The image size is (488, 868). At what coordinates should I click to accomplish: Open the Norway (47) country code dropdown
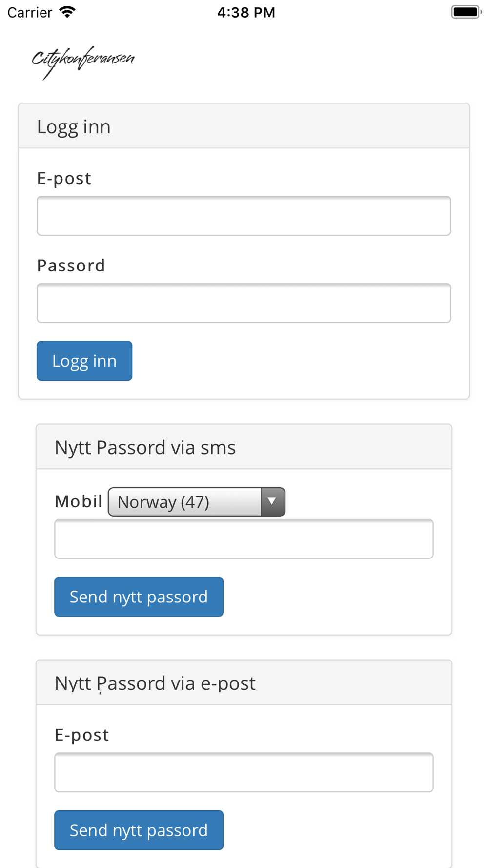(196, 501)
